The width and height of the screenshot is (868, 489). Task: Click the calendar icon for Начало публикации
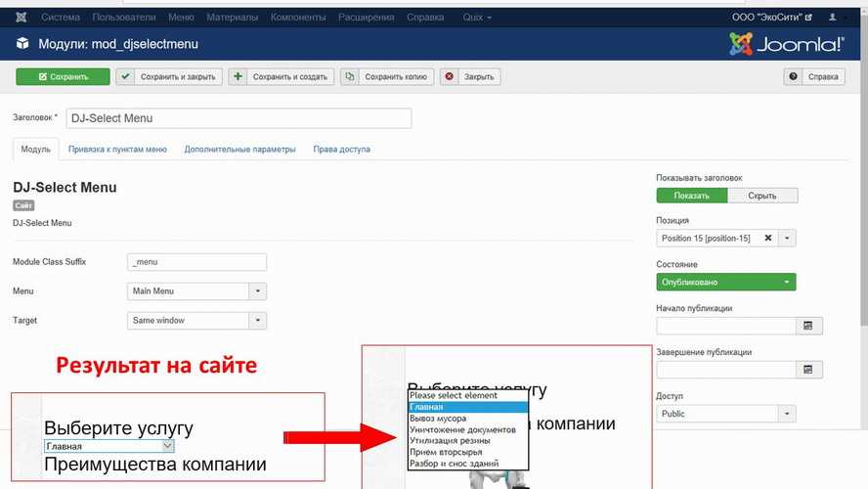point(807,326)
